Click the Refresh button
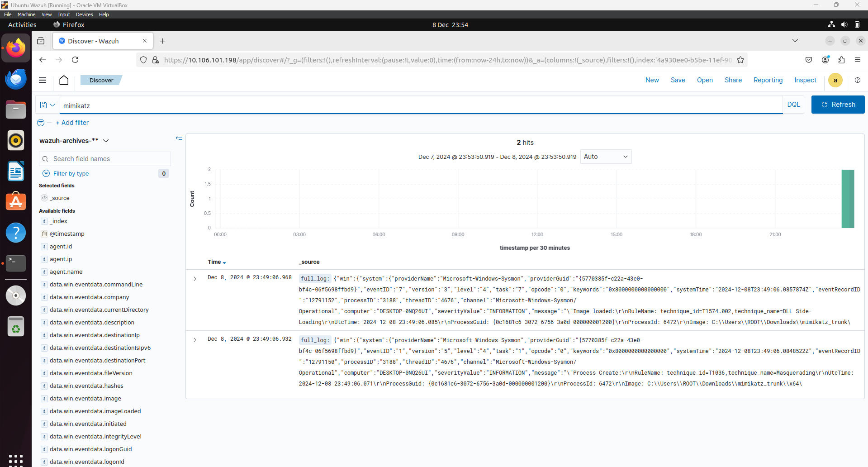Image resolution: width=868 pixels, height=467 pixels. [838, 105]
